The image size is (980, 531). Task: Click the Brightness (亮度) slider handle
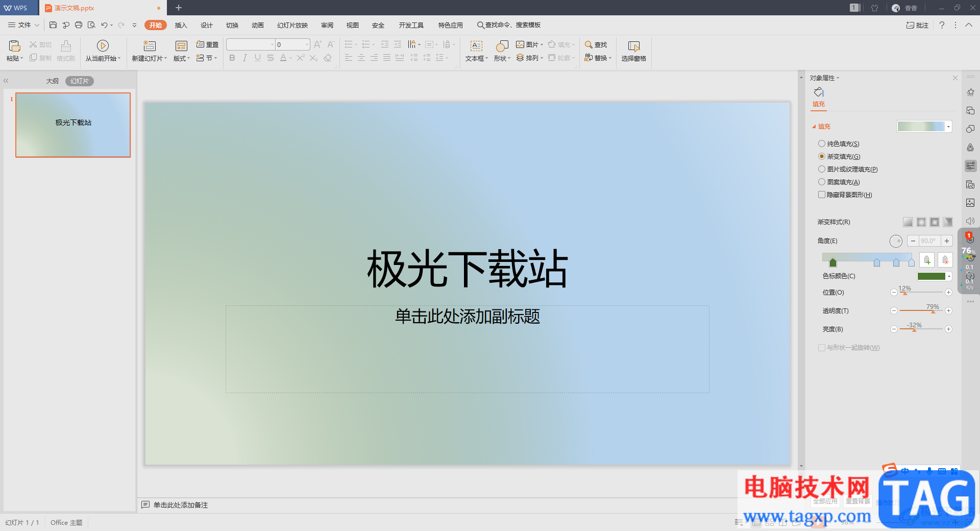point(914,330)
